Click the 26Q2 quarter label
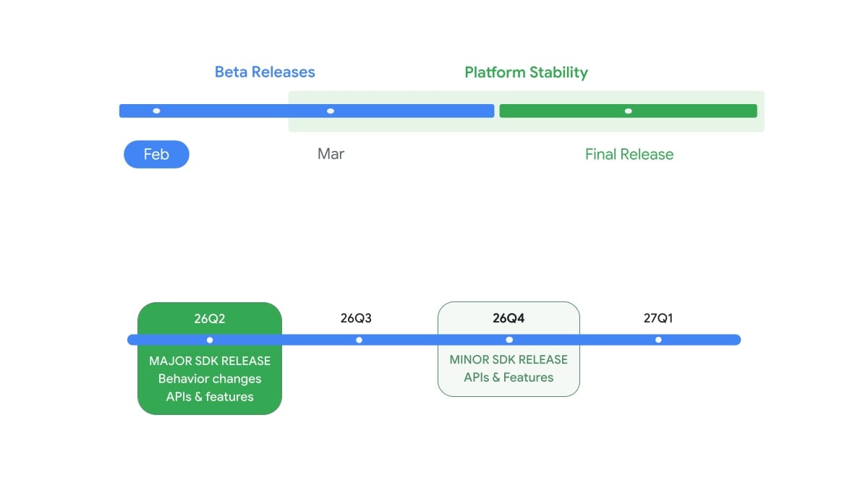The height and width of the screenshot is (488, 868). [210, 318]
